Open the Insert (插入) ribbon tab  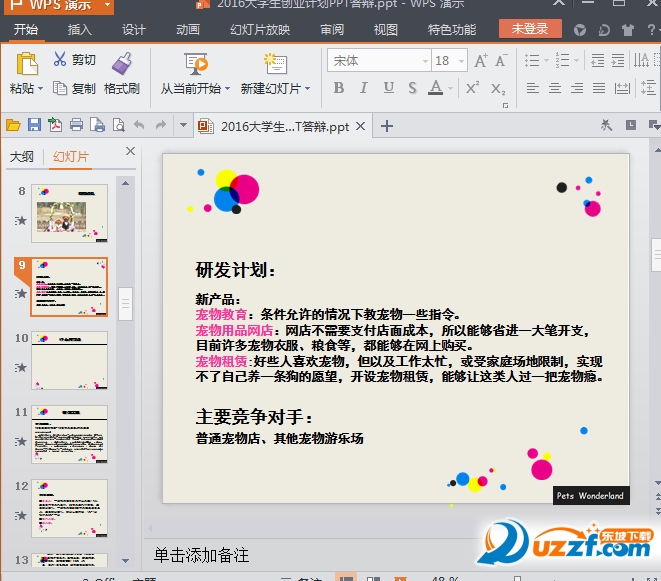(79, 30)
